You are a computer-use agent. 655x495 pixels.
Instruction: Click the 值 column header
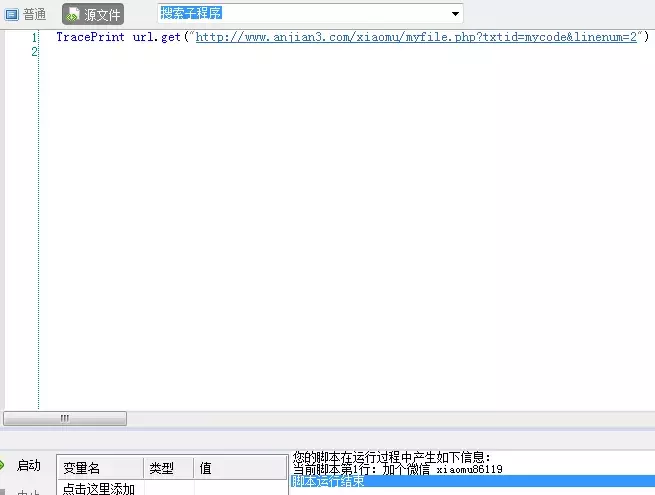click(240, 468)
